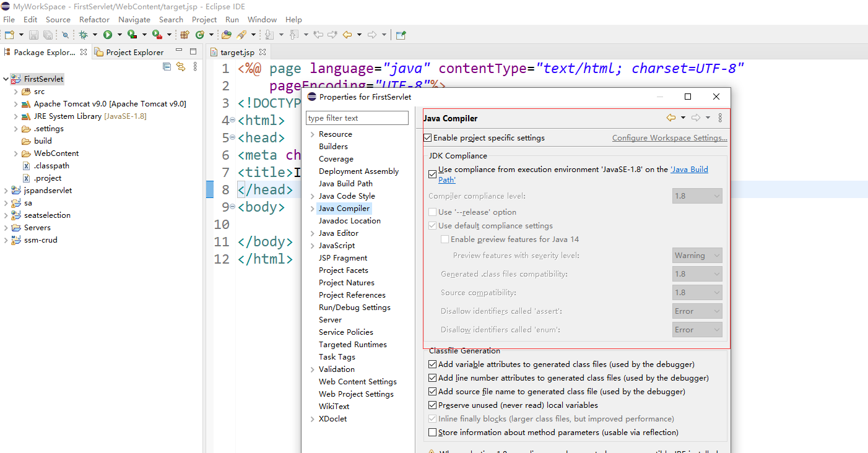
Task: Expand the Validation node in properties tree
Action: coord(312,369)
